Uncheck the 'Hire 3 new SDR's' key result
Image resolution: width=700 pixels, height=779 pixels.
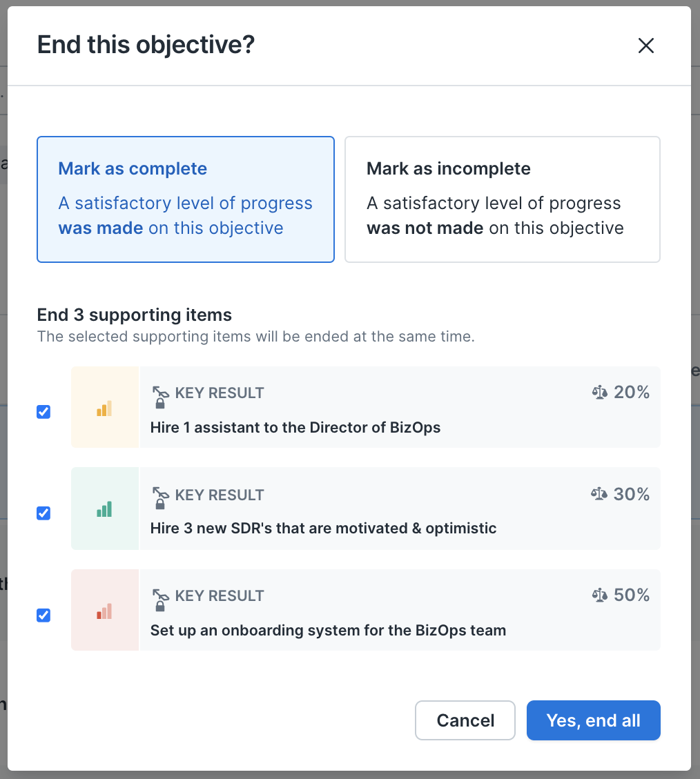pos(43,513)
